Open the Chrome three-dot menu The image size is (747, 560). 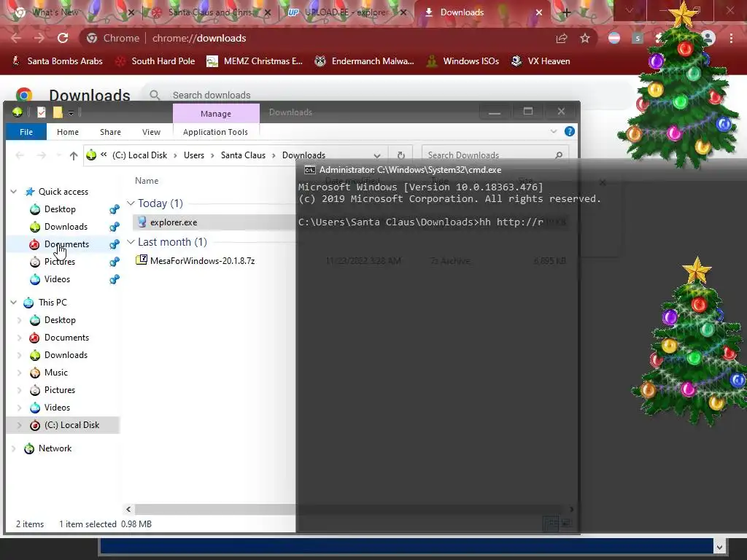click(731, 38)
